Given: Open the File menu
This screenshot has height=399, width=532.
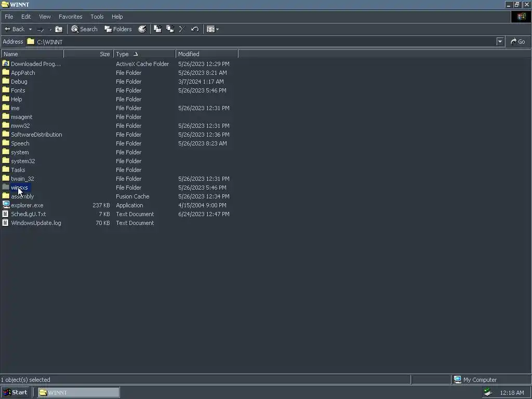Looking at the screenshot, I should pos(9,17).
